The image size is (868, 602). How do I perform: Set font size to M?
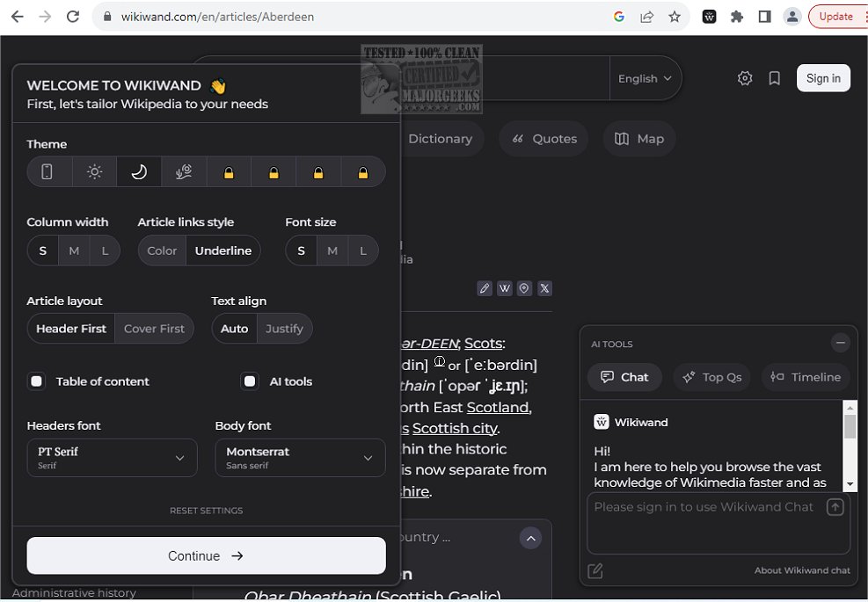pyautogui.click(x=332, y=250)
